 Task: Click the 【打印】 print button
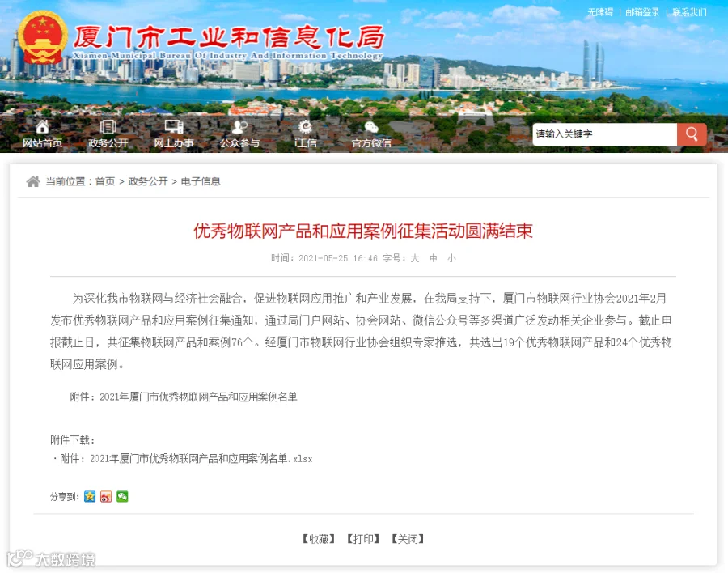click(363, 539)
